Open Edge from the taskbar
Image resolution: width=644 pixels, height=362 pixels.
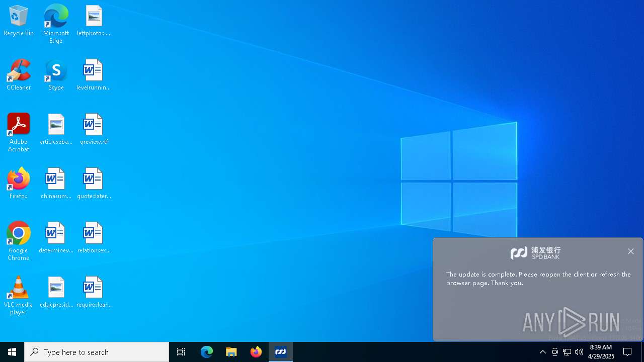coord(207,352)
